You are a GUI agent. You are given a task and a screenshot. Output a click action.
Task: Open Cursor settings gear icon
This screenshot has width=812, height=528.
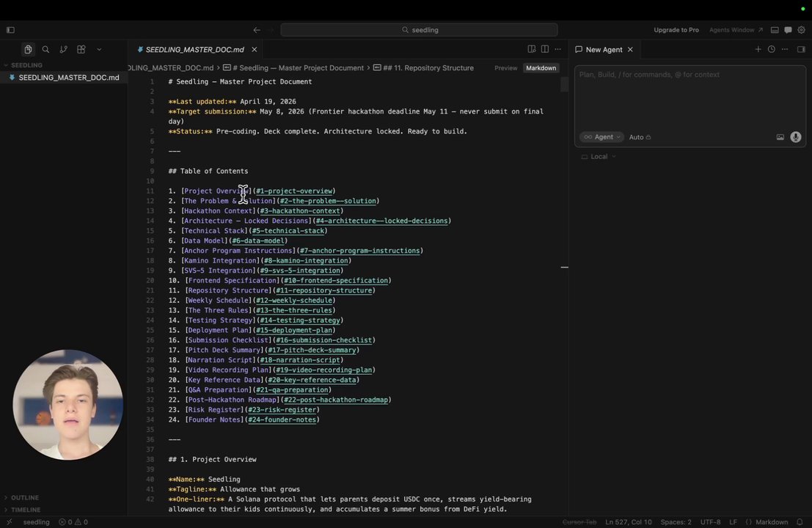point(802,30)
